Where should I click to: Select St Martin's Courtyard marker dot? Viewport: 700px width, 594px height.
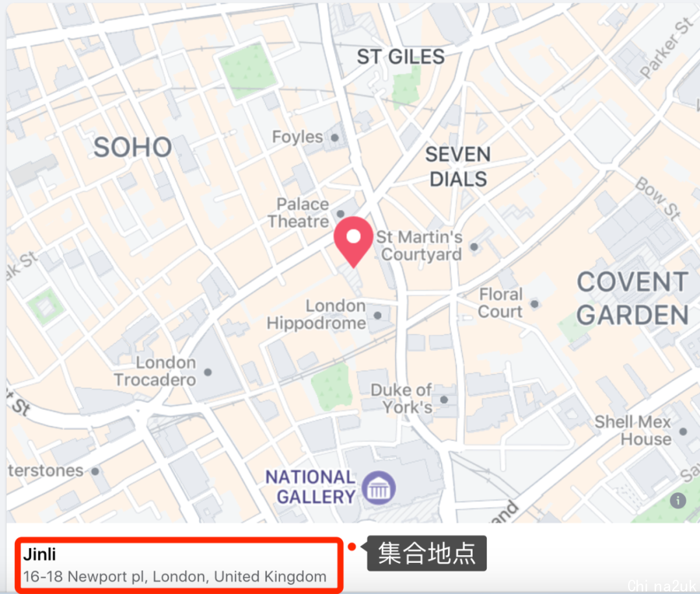(474, 246)
